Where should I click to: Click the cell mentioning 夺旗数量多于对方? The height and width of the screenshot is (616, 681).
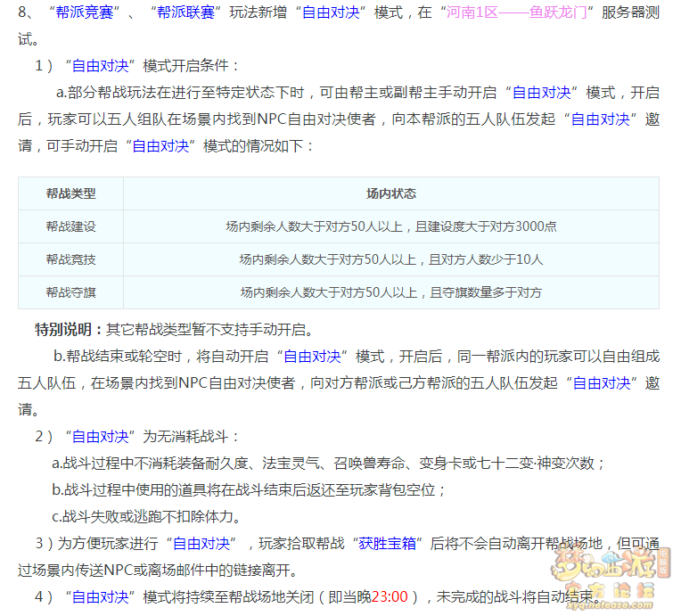(390, 292)
